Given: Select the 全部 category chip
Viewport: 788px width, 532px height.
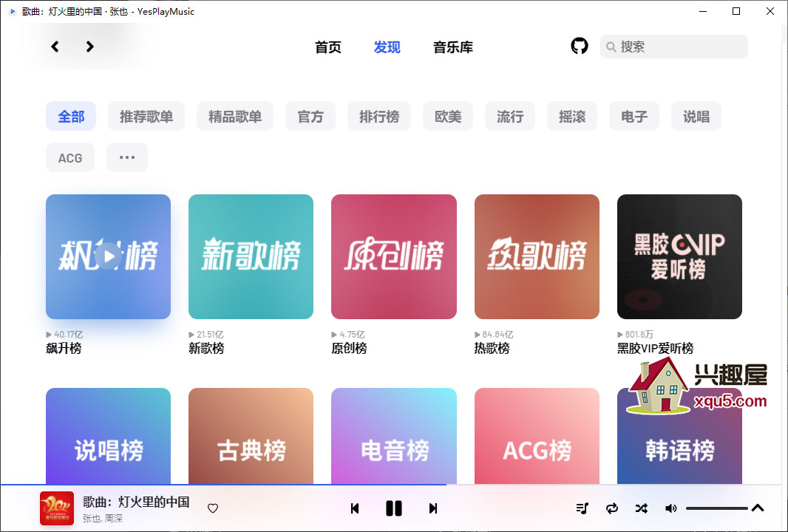Looking at the screenshot, I should click(x=71, y=116).
